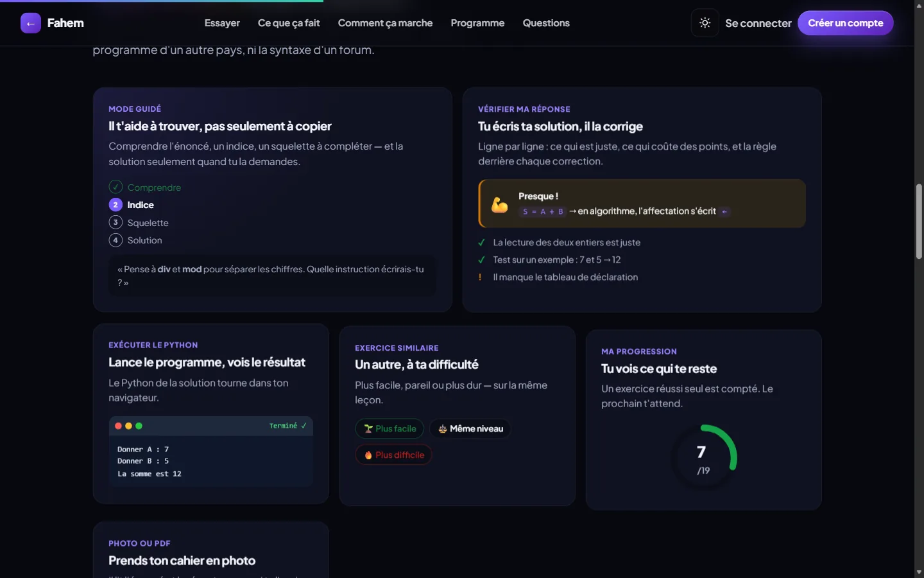Click heading Un autre, à ta difficulté
Screen dimensions: 924x578
(416, 365)
